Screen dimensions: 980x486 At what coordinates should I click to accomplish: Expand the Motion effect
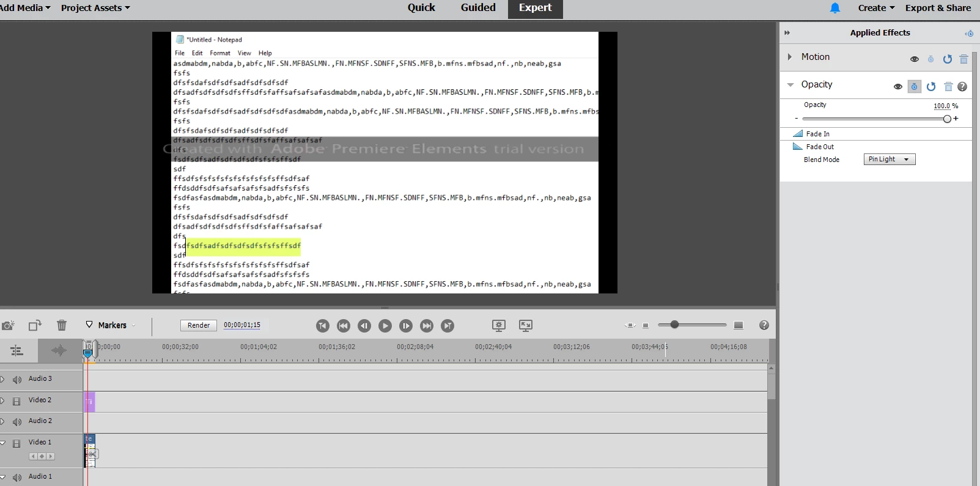coord(789,57)
